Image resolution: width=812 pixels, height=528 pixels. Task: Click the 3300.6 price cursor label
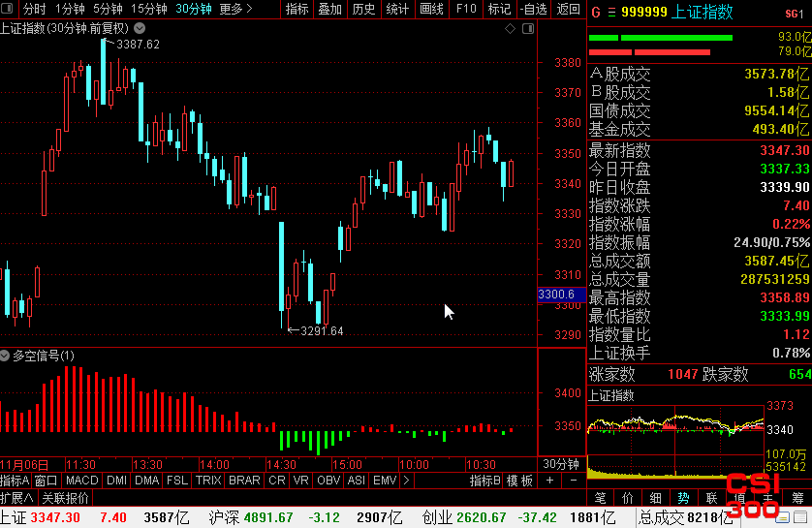click(562, 295)
